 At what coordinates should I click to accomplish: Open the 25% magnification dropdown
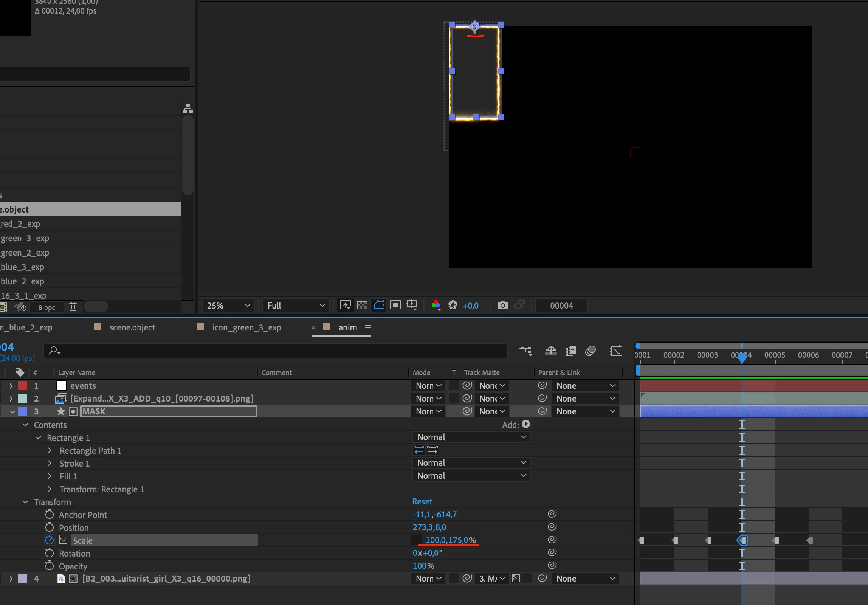point(228,306)
